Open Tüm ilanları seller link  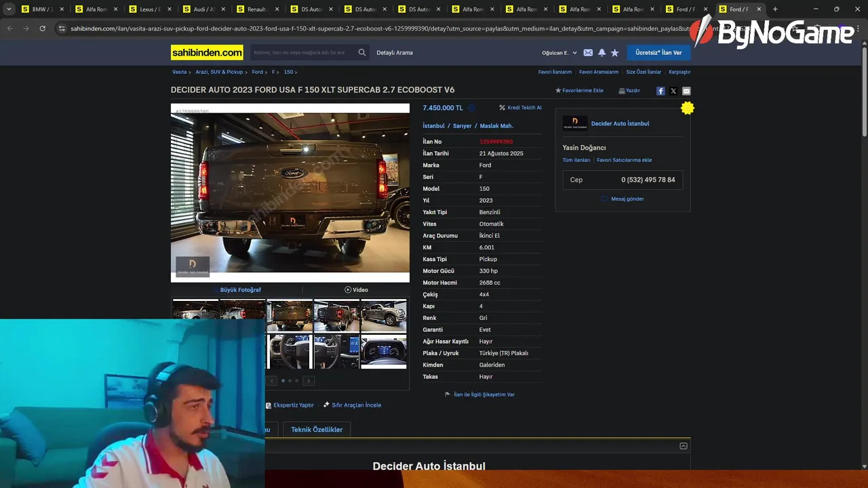[576, 161]
